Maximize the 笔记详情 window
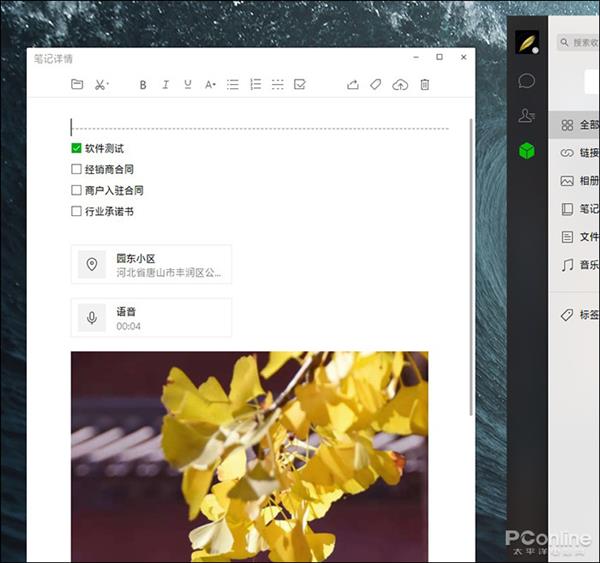The width and height of the screenshot is (600, 563). pos(439,57)
